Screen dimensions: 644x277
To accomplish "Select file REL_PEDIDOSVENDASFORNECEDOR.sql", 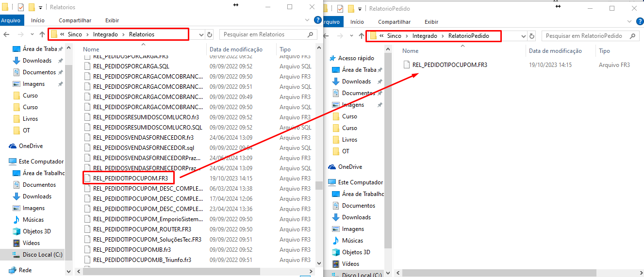I will click(144, 148).
